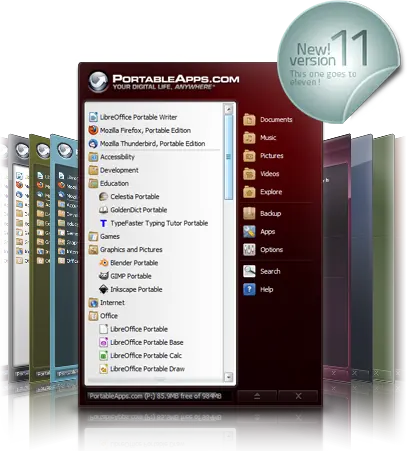Open the Videos menu label
407x452 pixels.
pyautogui.click(x=270, y=174)
